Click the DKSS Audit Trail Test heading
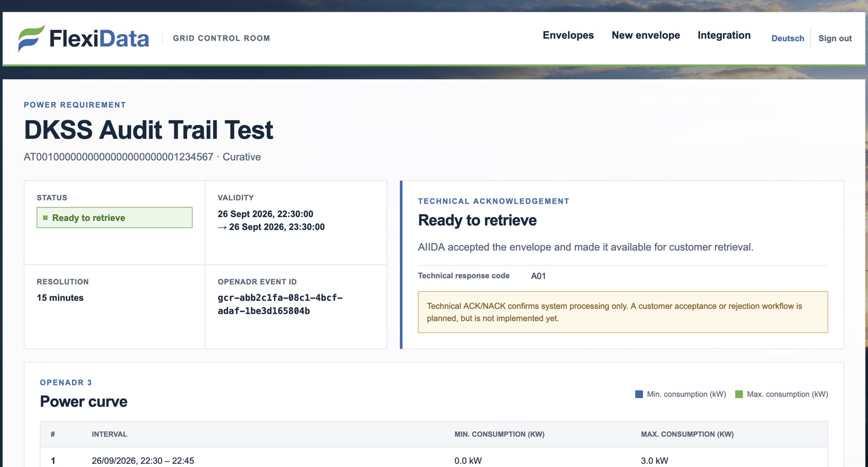 (149, 130)
